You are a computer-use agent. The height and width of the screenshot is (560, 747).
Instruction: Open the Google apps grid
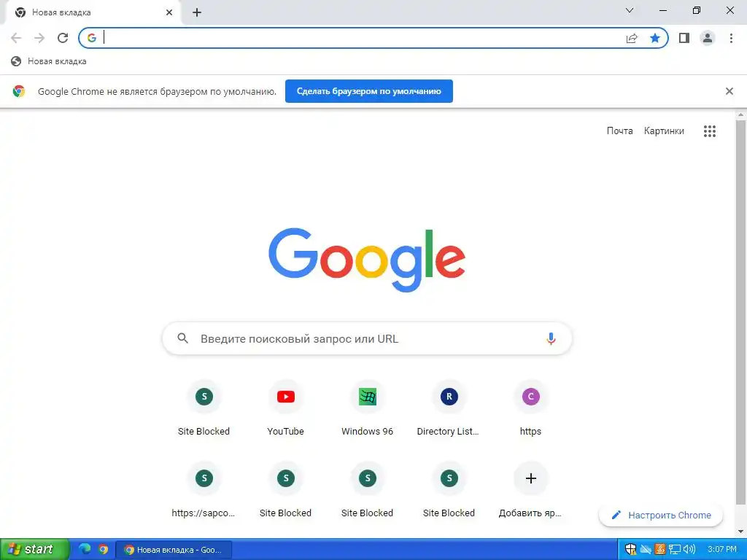pyautogui.click(x=709, y=131)
